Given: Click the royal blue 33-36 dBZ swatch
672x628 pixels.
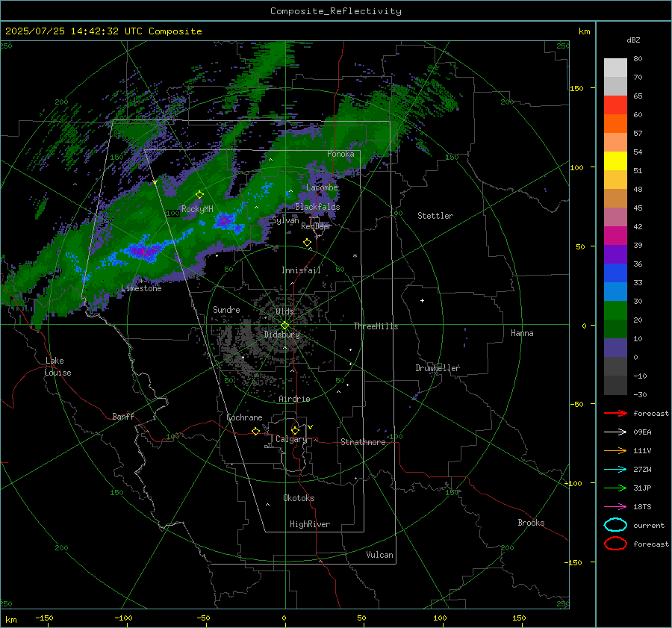Looking at the screenshot, I should pos(615,273).
